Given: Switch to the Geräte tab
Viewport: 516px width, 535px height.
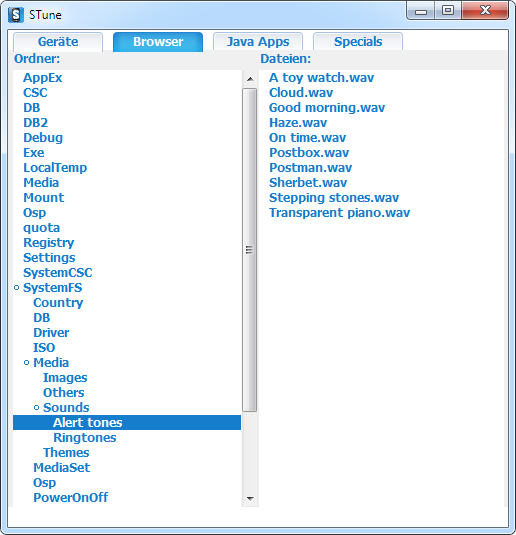Looking at the screenshot, I should coord(58,42).
